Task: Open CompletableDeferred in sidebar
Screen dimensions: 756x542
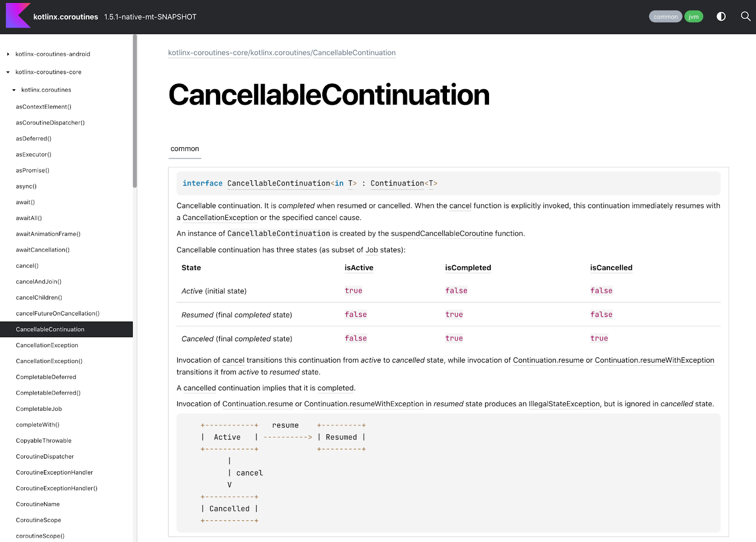Action: [x=46, y=377]
